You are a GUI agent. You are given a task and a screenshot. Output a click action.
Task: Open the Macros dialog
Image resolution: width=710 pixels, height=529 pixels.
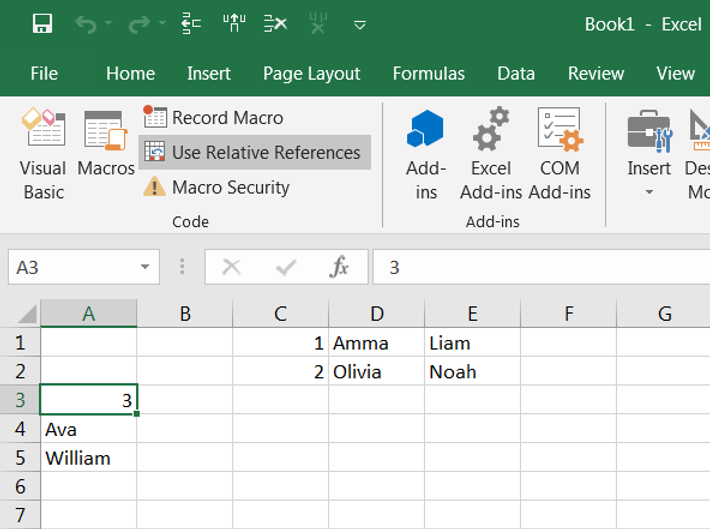(x=105, y=155)
